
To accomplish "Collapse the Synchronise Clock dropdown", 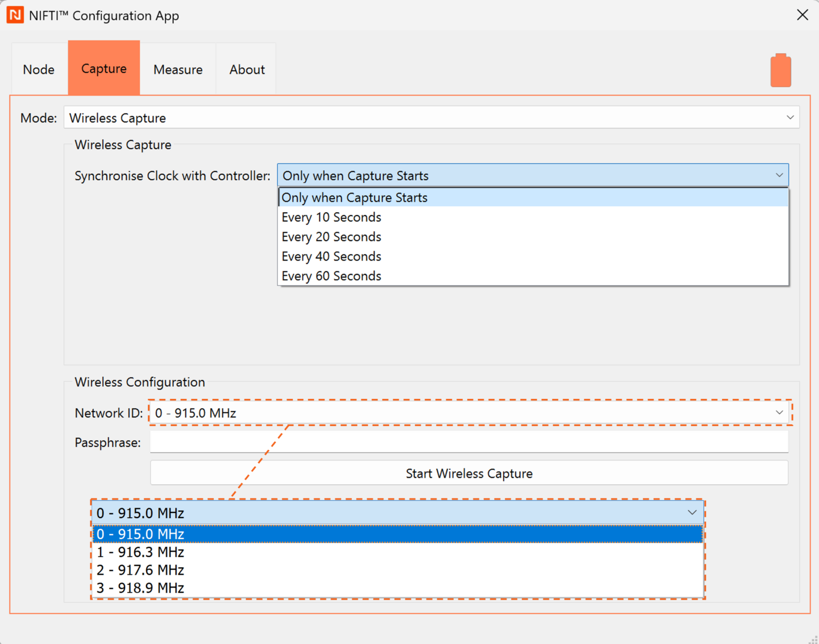I will pyautogui.click(x=778, y=175).
